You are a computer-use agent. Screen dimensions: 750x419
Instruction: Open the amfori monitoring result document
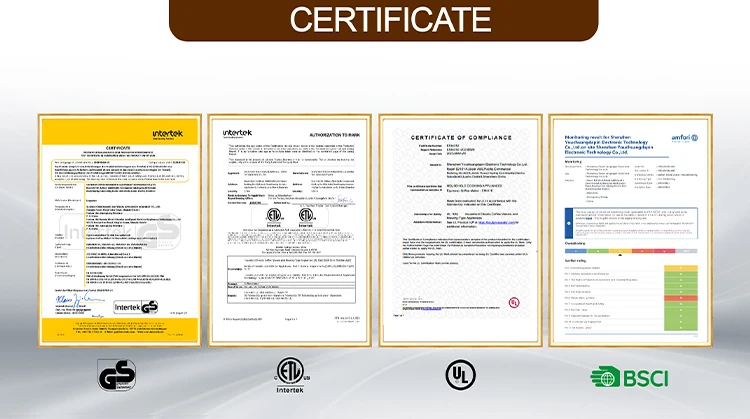pyautogui.click(x=630, y=231)
